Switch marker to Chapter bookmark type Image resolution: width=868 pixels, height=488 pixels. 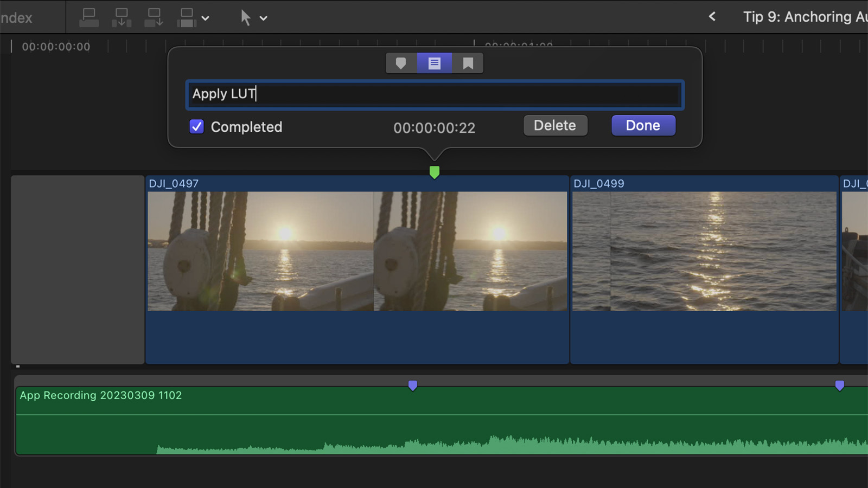click(468, 63)
